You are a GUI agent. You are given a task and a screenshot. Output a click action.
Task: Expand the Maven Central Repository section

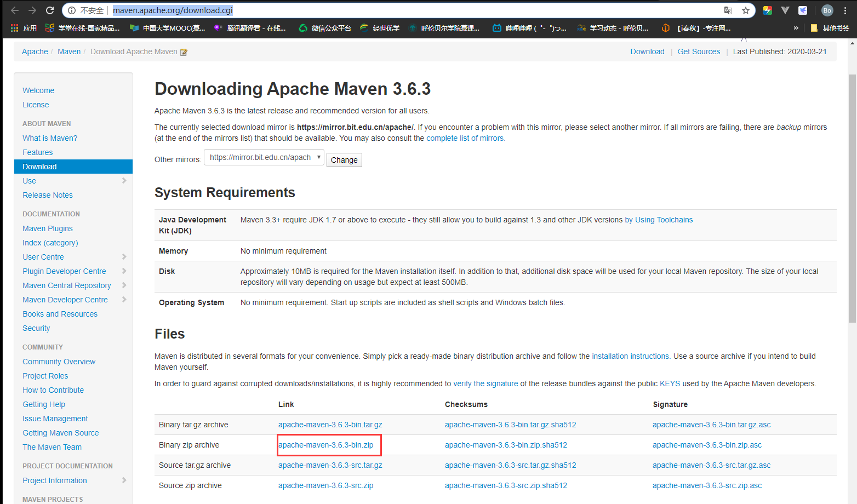pos(124,285)
